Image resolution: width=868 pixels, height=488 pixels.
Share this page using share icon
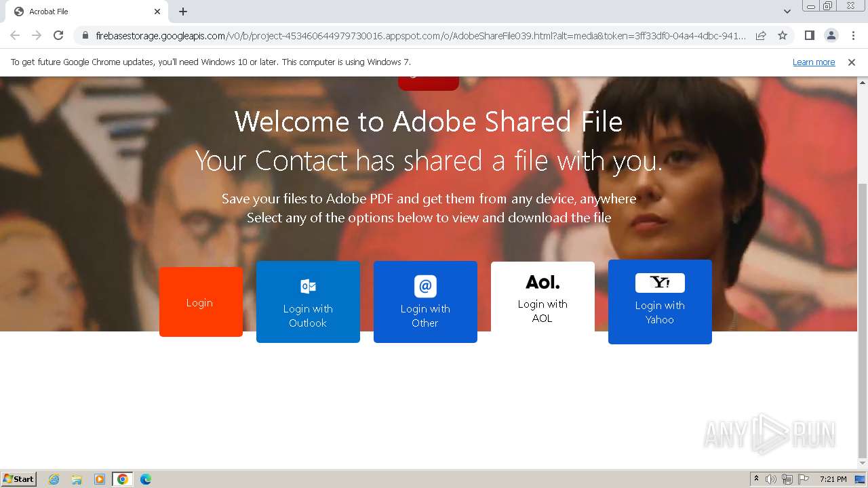761,35
